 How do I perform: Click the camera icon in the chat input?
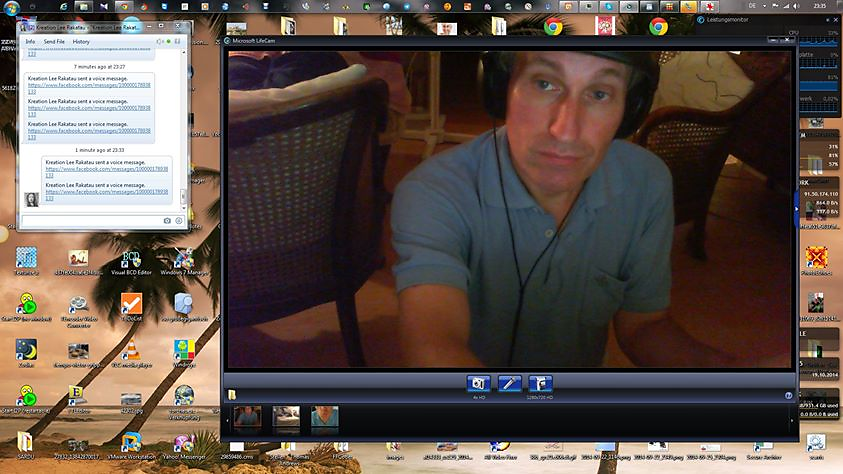click(x=167, y=220)
